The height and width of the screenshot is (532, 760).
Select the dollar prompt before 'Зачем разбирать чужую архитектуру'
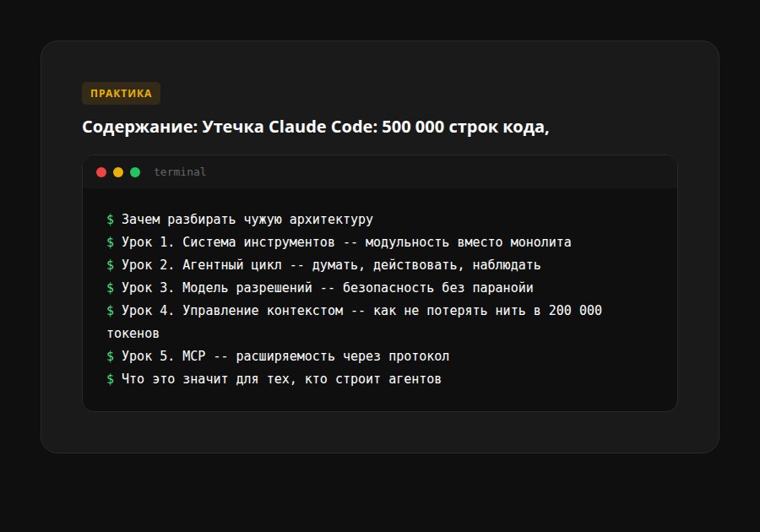[109, 219]
